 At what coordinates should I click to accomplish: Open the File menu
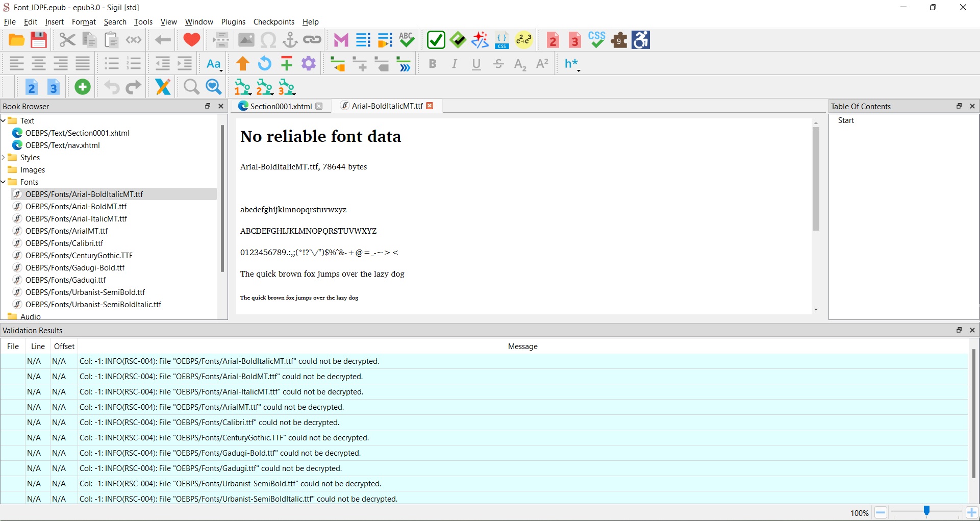[x=10, y=22]
